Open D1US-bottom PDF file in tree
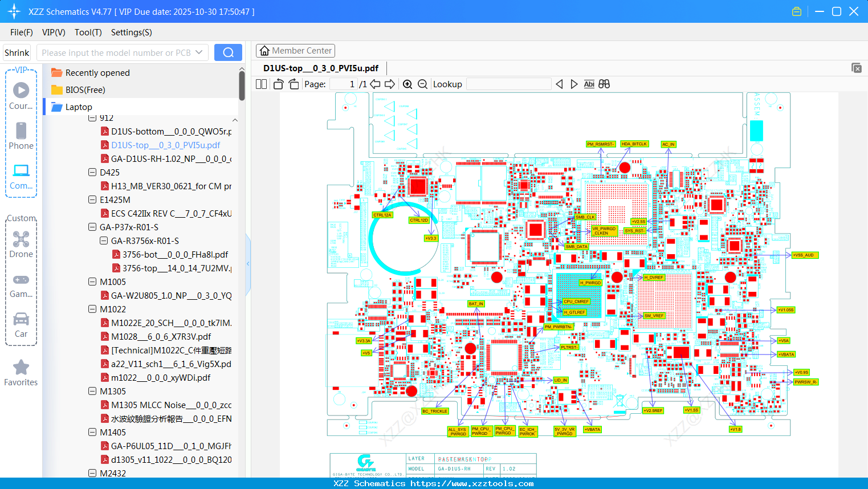 pyautogui.click(x=166, y=131)
